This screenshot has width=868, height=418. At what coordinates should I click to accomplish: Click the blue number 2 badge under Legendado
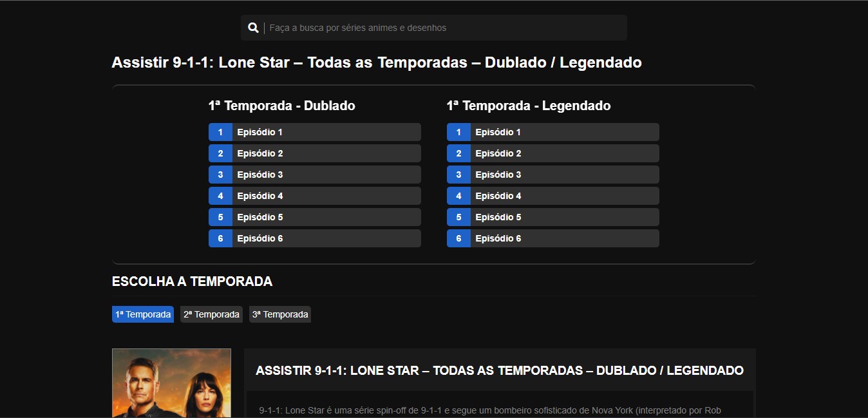(458, 153)
